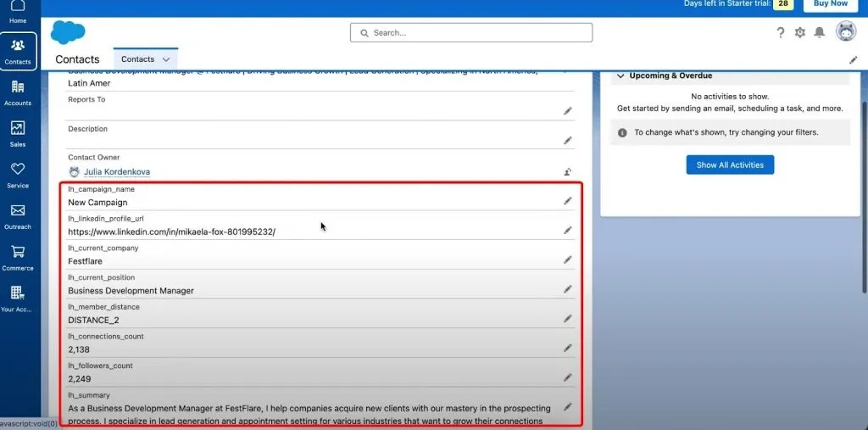
Task: Click the 2,138 connections value
Action: (x=79, y=349)
